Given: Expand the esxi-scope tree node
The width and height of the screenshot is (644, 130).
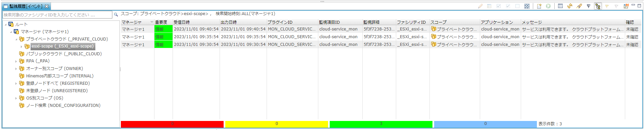Looking at the screenshot, I should pyautogui.click(x=21, y=47).
